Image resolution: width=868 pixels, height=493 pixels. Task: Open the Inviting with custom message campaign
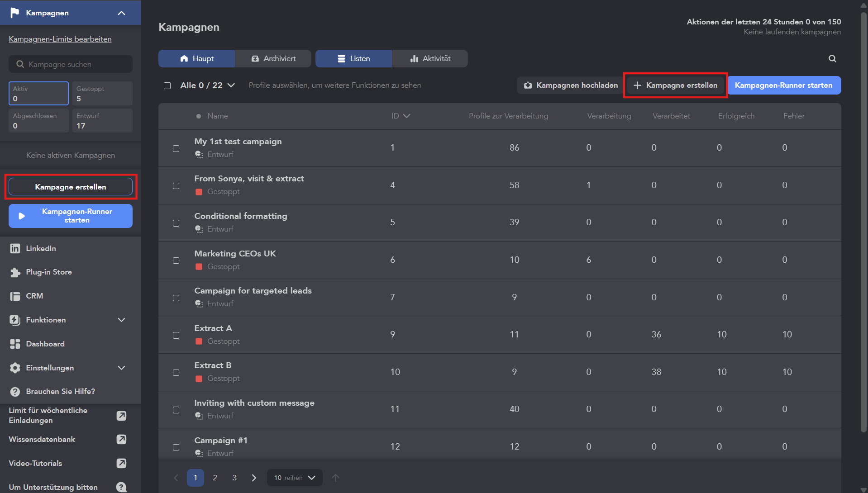tap(254, 403)
